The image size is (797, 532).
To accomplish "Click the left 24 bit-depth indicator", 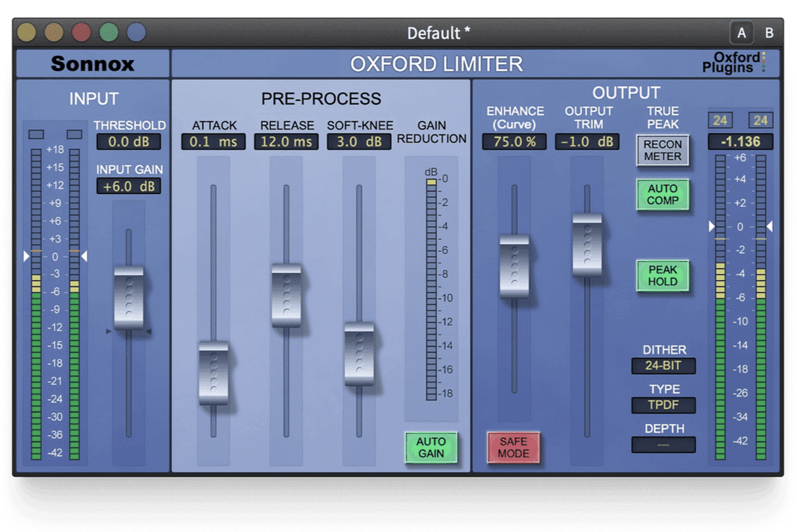I will (721, 119).
